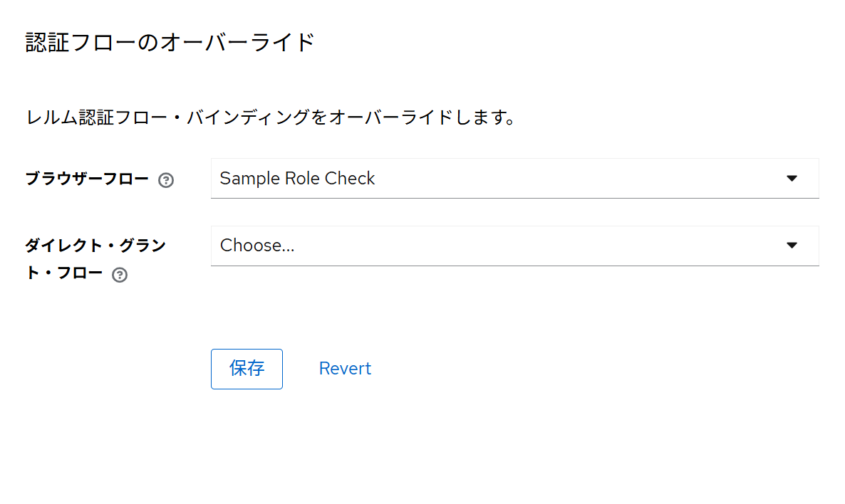This screenshot has width=845, height=504.
Task: Click the ト・フロー label second line
Action: 64,273
